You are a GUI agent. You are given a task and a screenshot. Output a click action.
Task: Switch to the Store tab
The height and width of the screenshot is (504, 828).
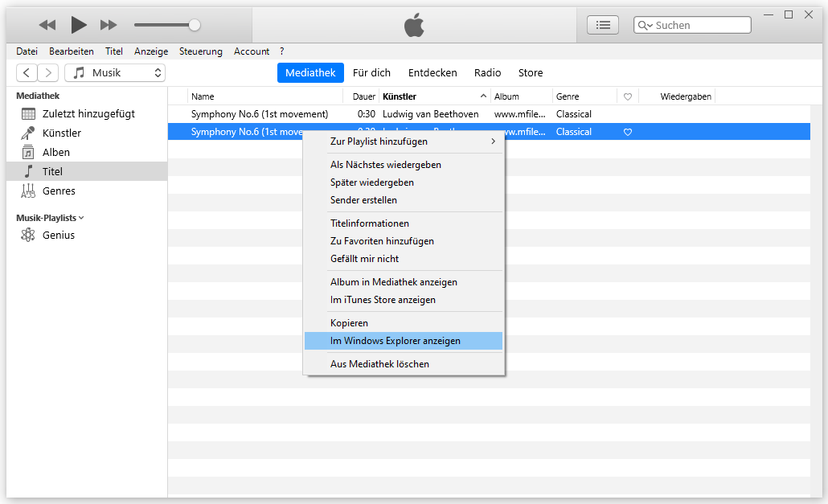[x=531, y=73]
